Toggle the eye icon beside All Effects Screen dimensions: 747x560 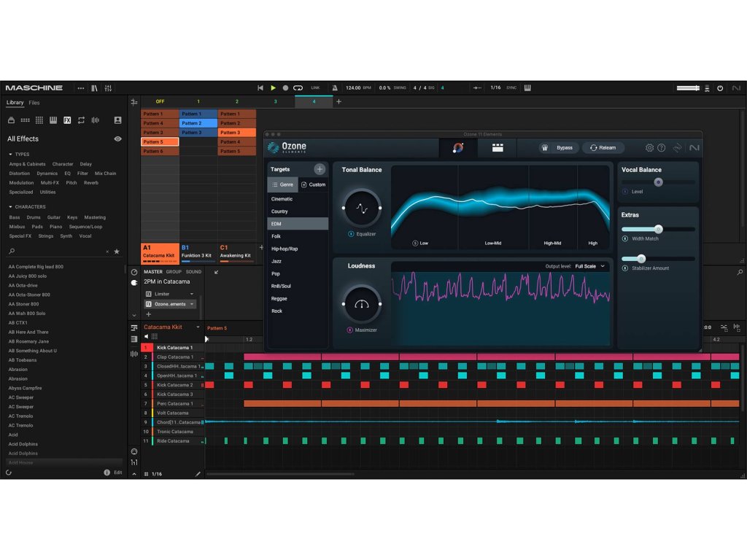[x=117, y=139]
